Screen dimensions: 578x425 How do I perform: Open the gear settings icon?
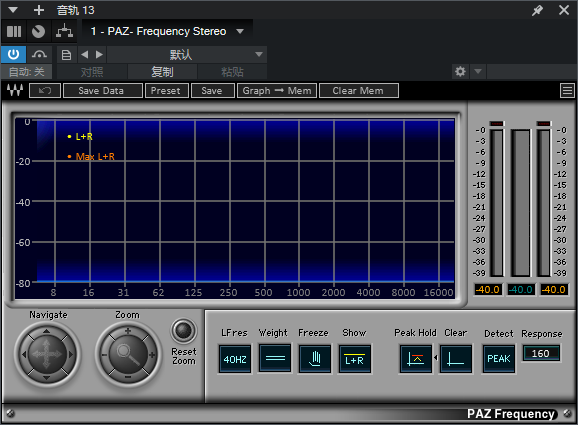pos(460,71)
